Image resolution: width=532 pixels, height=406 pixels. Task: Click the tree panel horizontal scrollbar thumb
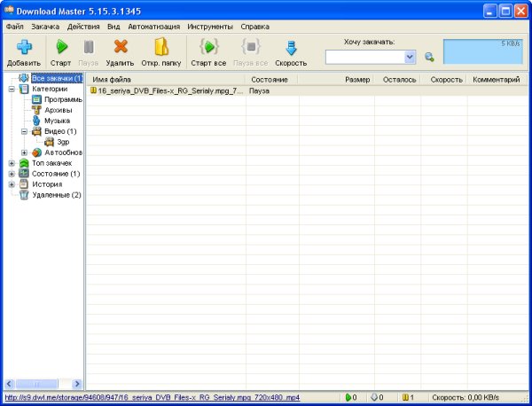(x=36, y=384)
